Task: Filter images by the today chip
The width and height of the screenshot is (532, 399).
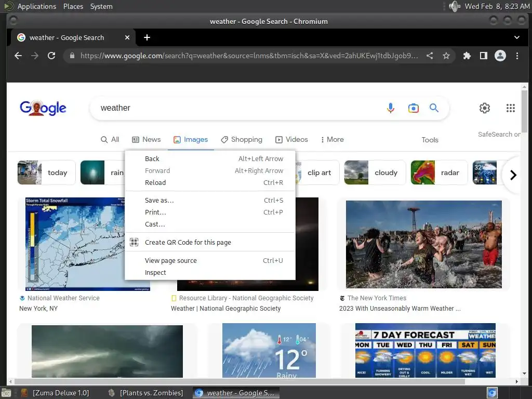Action: click(x=46, y=172)
